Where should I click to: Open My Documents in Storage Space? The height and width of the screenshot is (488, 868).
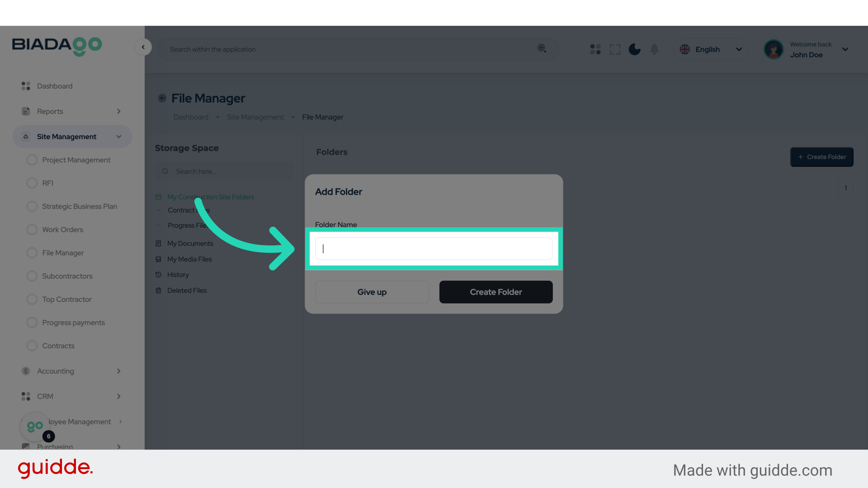pyautogui.click(x=190, y=244)
